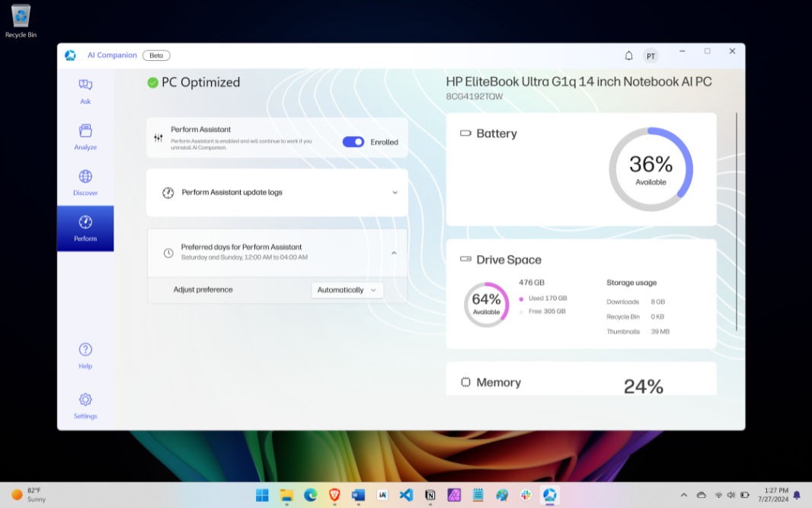
Task: Click the AI Companion logo icon
Action: (x=70, y=56)
